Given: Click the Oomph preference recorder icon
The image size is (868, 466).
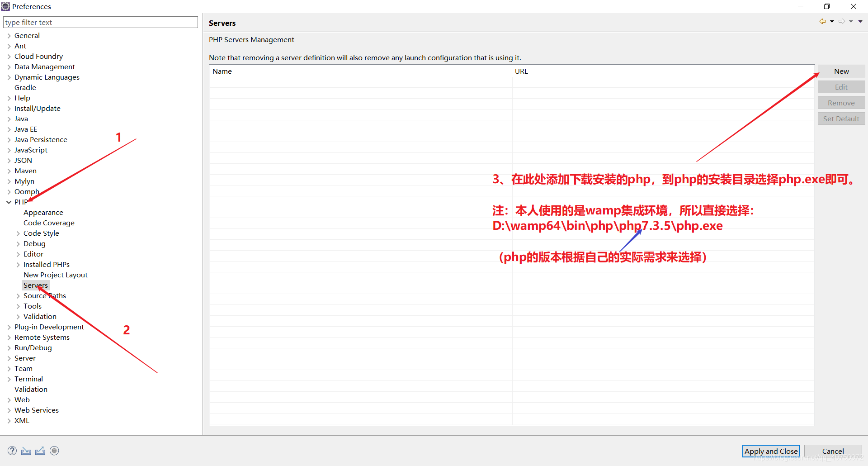Looking at the screenshot, I should pyautogui.click(x=54, y=451).
